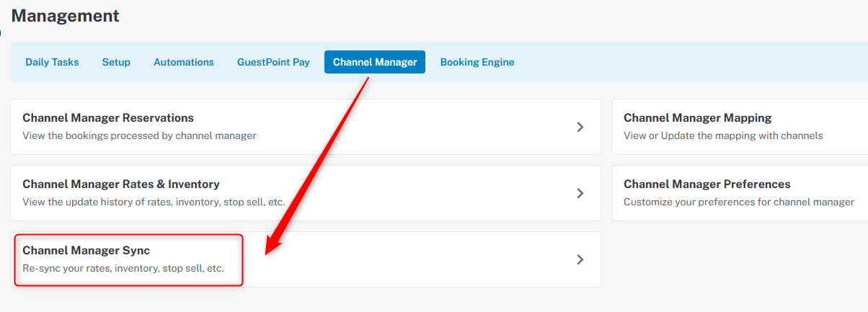Screen dimensions: 868x312
Task: Open the Daily Tasks tab
Action: point(52,62)
